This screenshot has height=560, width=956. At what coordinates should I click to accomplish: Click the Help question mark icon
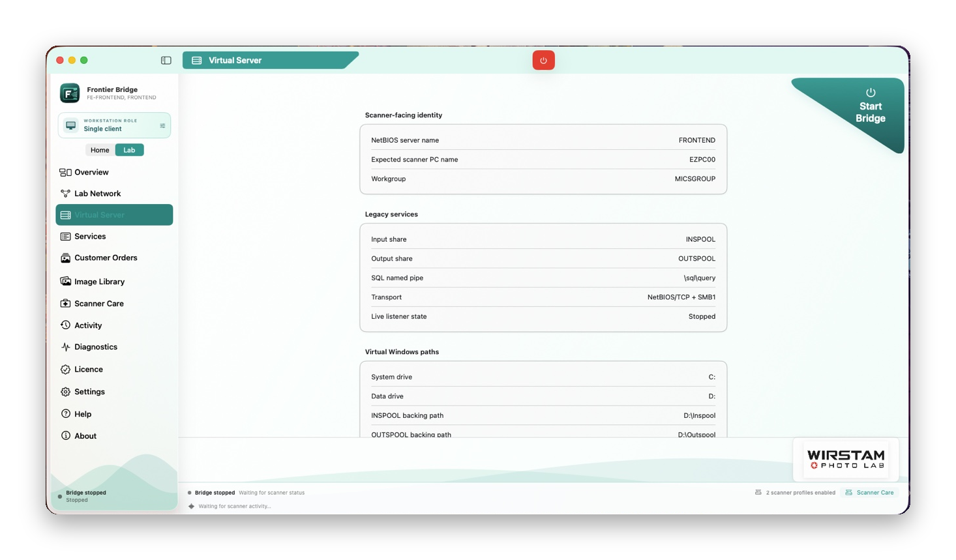[65, 414]
